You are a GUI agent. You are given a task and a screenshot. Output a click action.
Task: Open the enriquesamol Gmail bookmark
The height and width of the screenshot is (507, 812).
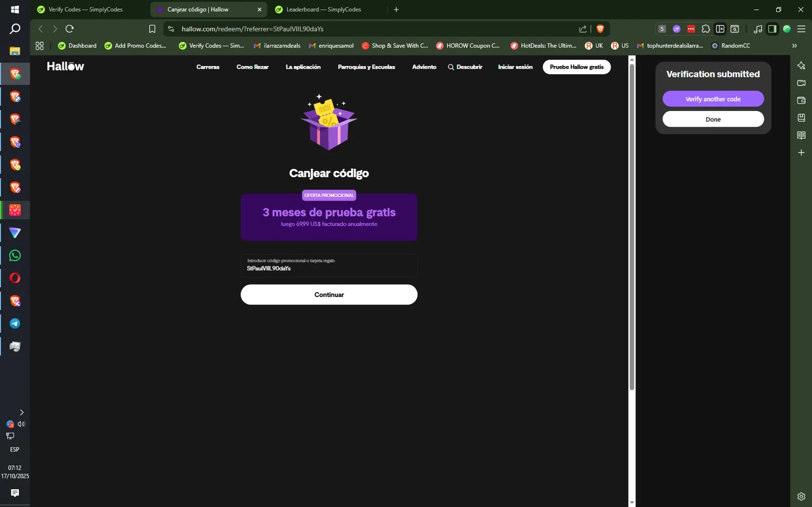point(331,46)
